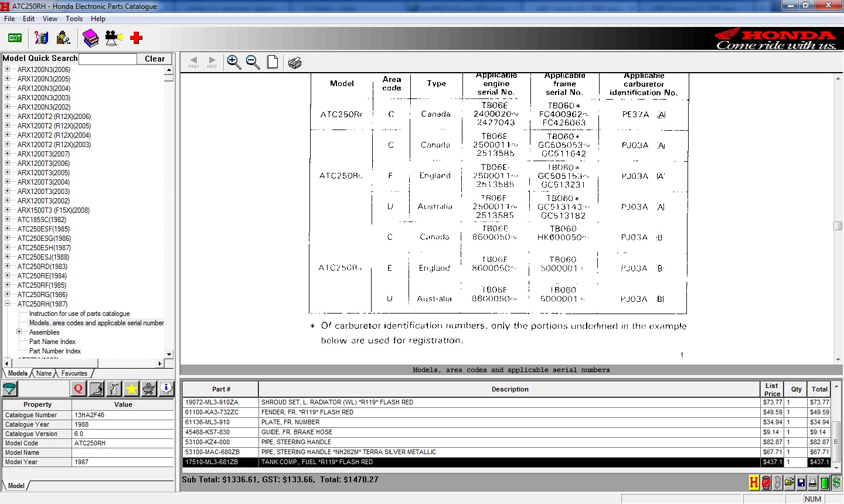Screen dimensions: 844x504
Task: Click the detective with magnifier search icon
Action: [63, 38]
